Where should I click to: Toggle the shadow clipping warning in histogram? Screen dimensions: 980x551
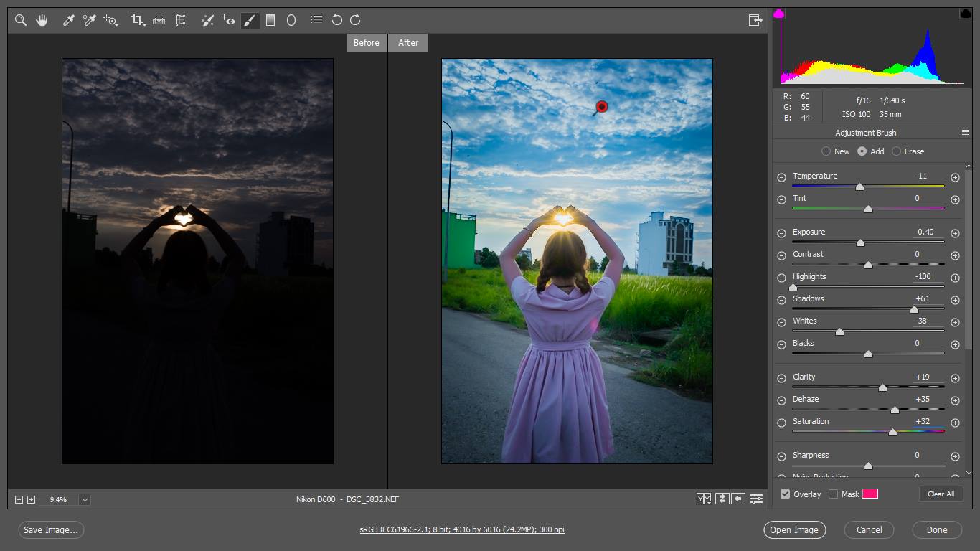pos(778,14)
